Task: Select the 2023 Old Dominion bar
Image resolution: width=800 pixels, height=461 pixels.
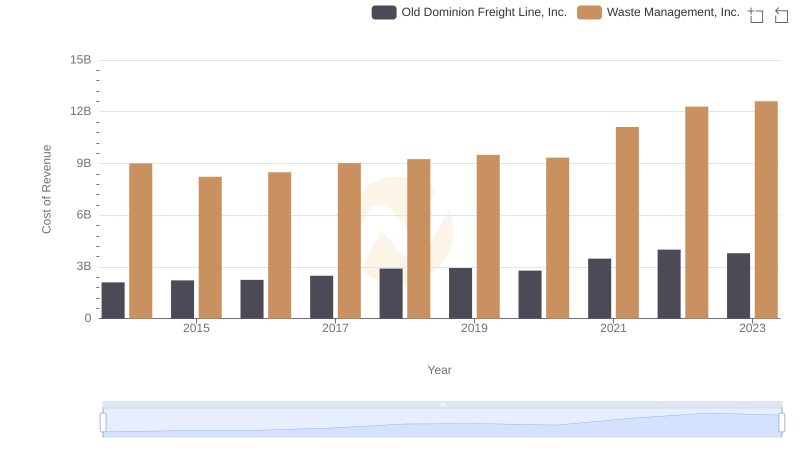Action: (x=738, y=286)
